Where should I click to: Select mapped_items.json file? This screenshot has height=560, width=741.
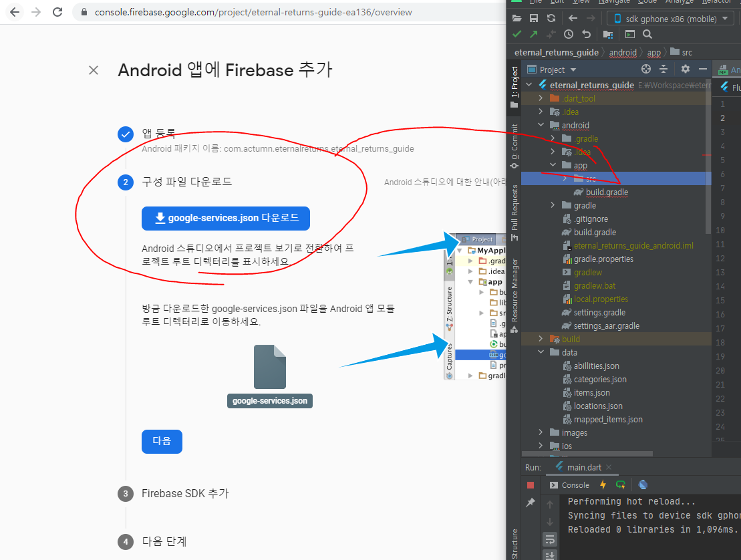(x=608, y=420)
